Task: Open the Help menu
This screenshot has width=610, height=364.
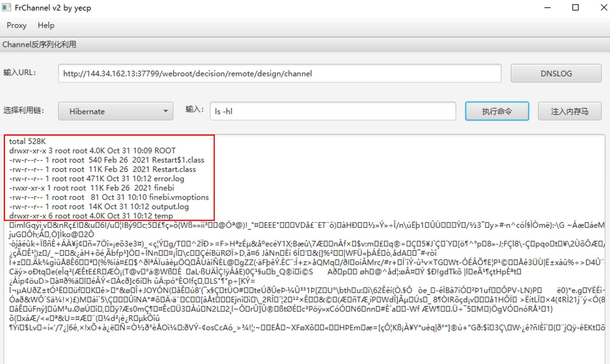Action: coord(46,25)
